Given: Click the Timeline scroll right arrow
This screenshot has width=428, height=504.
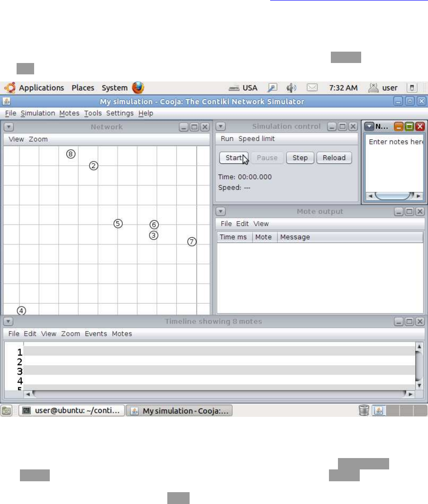Looking at the screenshot, I should (x=410, y=394).
